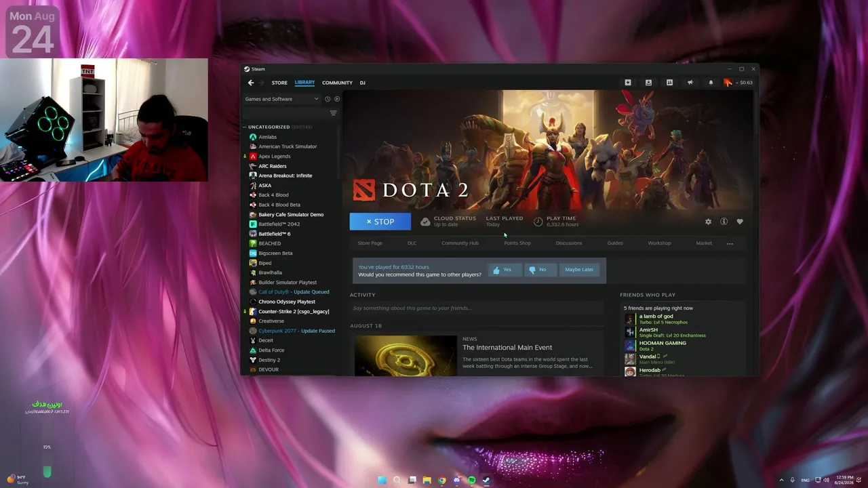
Task: Expand more game links with ellipsis
Action: pyautogui.click(x=730, y=243)
